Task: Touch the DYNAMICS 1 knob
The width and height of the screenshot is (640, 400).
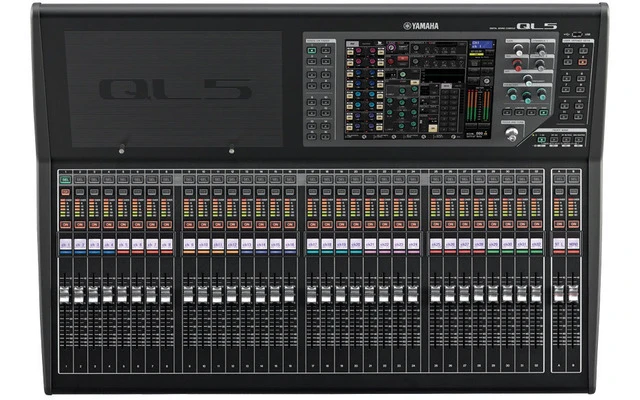Action: click(540, 50)
